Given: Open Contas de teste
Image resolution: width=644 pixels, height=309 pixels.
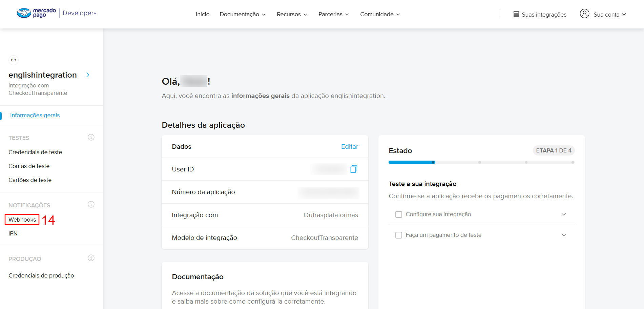Looking at the screenshot, I should pyautogui.click(x=29, y=166).
